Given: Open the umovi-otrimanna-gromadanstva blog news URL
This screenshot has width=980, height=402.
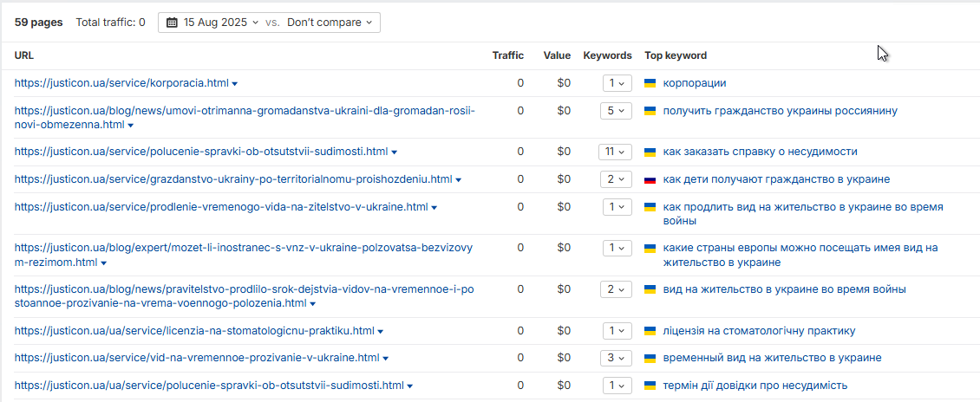Looking at the screenshot, I should tap(245, 117).
